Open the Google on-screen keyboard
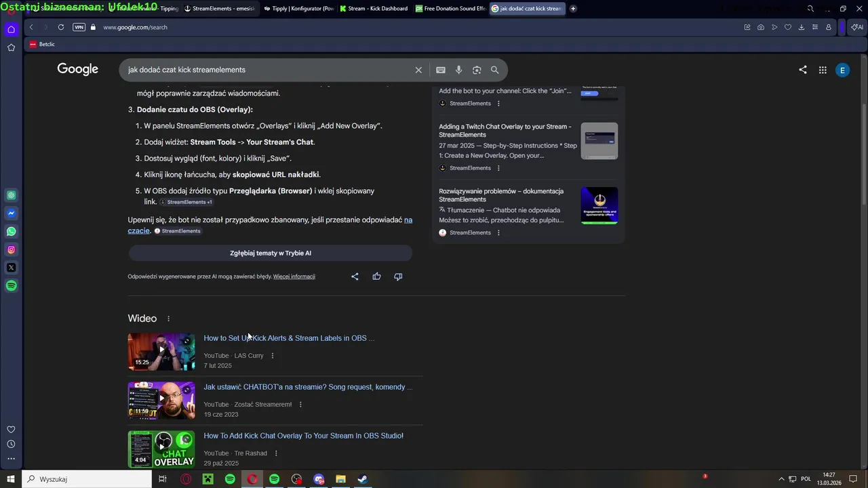Viewport: 868px width, 488px height. coord(441,70)
